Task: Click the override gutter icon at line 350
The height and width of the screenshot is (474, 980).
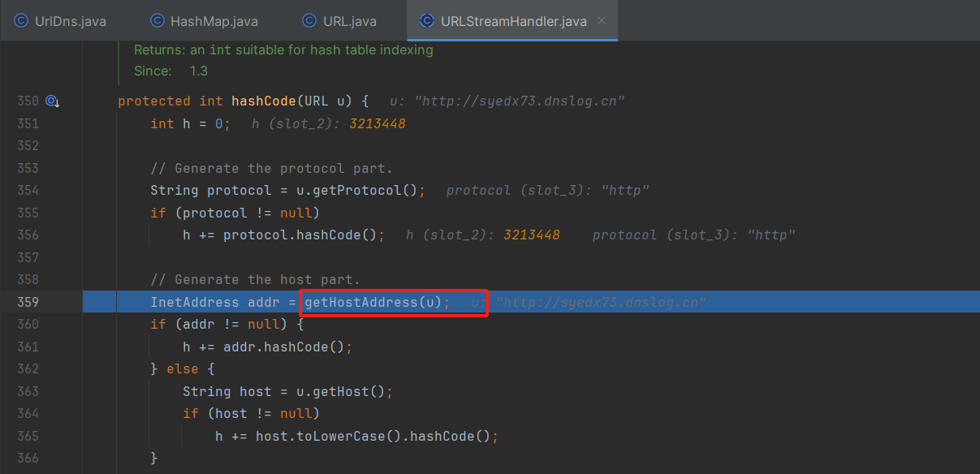Action: tap(53, 101)
